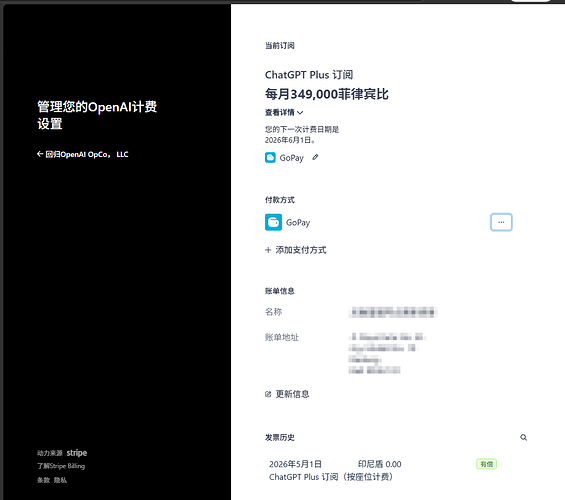Open the 条款 terms link
Viewport: 565px width, 500px height.
[x=43, y=480]
